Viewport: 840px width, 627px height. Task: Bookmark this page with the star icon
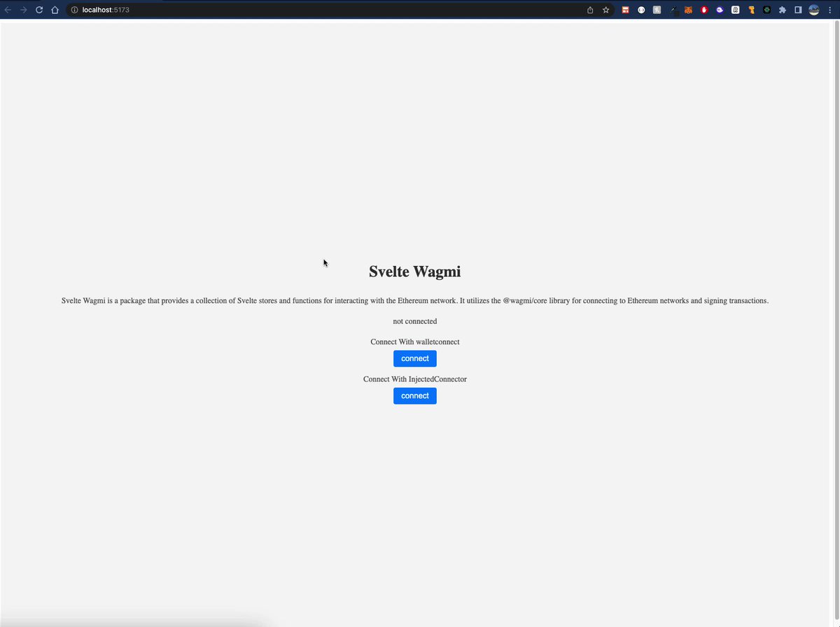(606, 10)
